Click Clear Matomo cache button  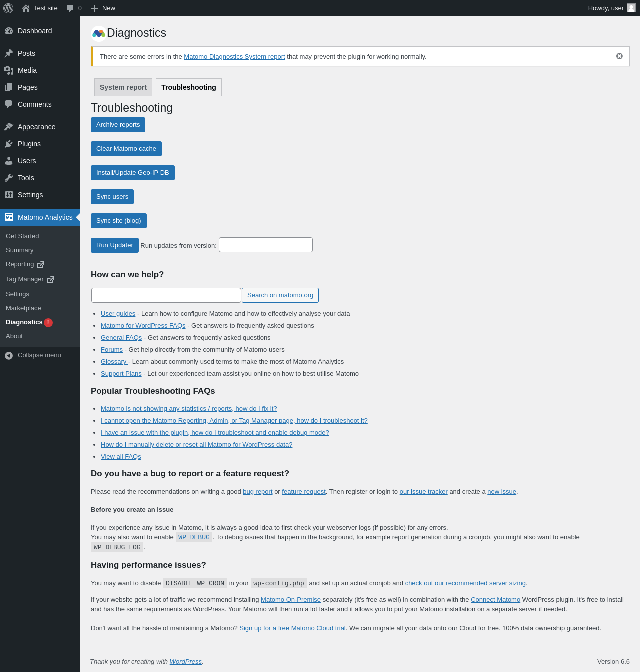click(x=126, y=149)
